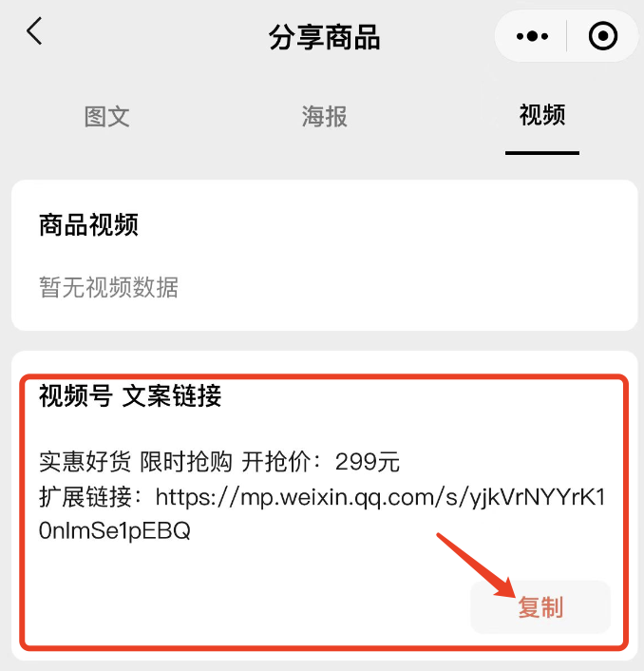Click the red arrow pointing to 复制
This screenshot has width=644, height=671.
(x=477, y=565)
